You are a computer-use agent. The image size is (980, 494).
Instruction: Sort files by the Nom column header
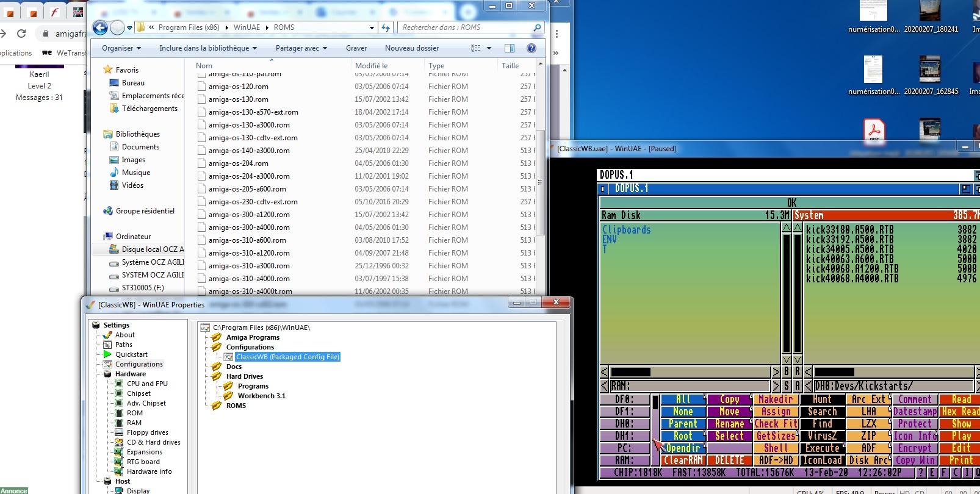click(x=204, y=66)
